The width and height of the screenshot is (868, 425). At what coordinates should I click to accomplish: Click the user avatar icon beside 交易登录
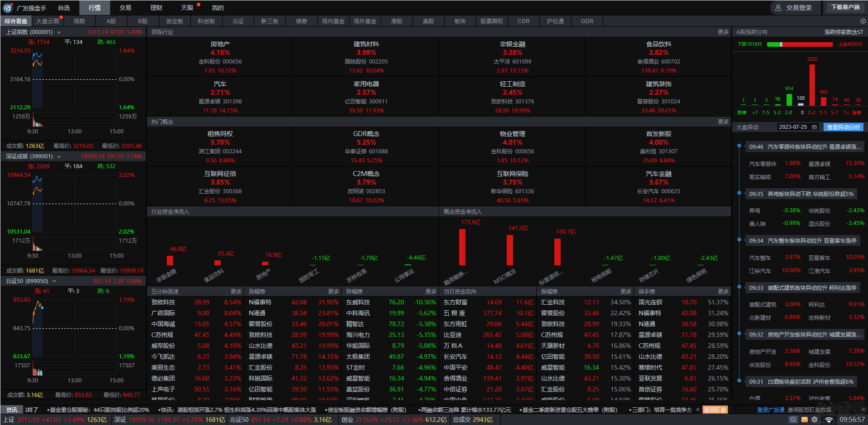click(778, 8)
